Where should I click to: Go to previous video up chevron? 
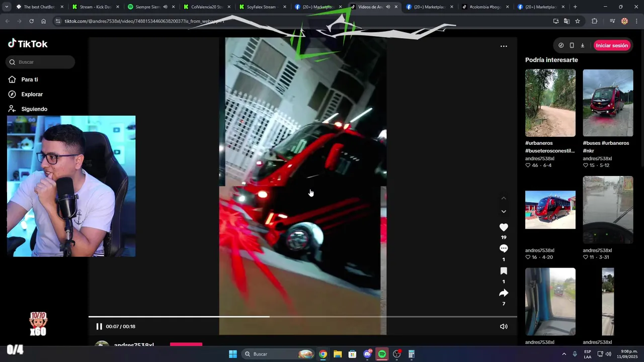[504, 198]
